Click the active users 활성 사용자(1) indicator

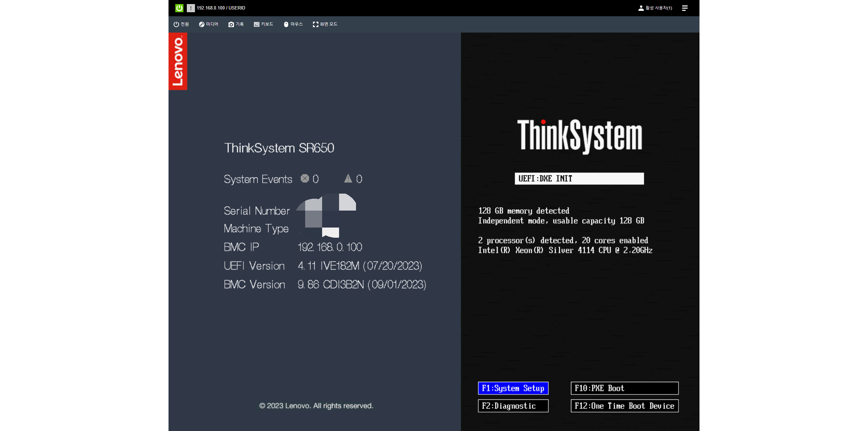tap(655, 8)
